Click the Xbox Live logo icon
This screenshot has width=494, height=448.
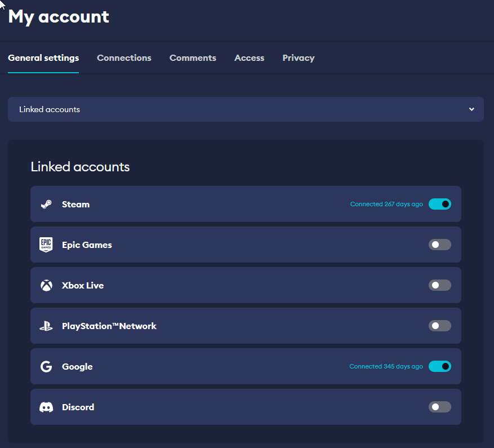[x=46, y=285]
